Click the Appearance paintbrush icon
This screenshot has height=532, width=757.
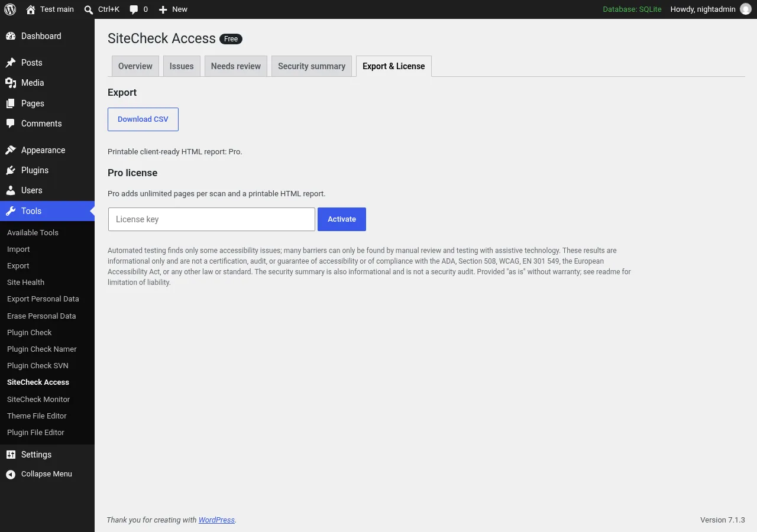click(11, 150)
